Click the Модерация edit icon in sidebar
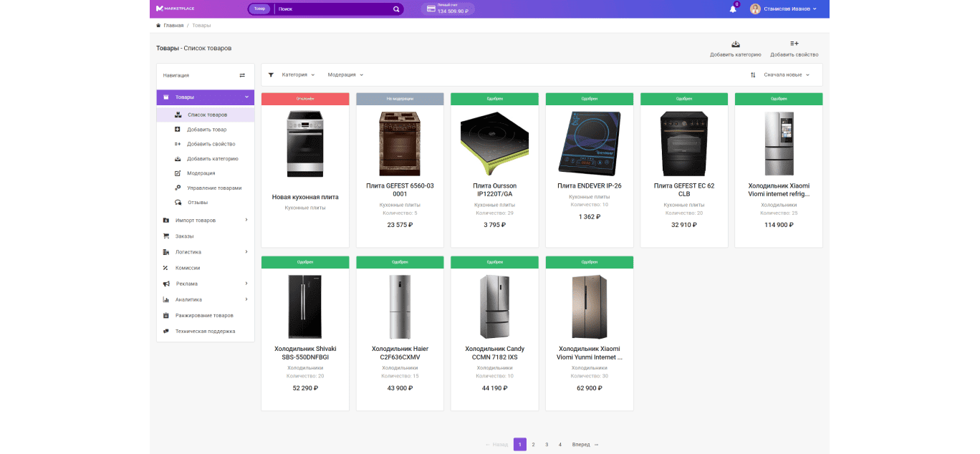The image size is (980, 454). click(x=178, y=173)
